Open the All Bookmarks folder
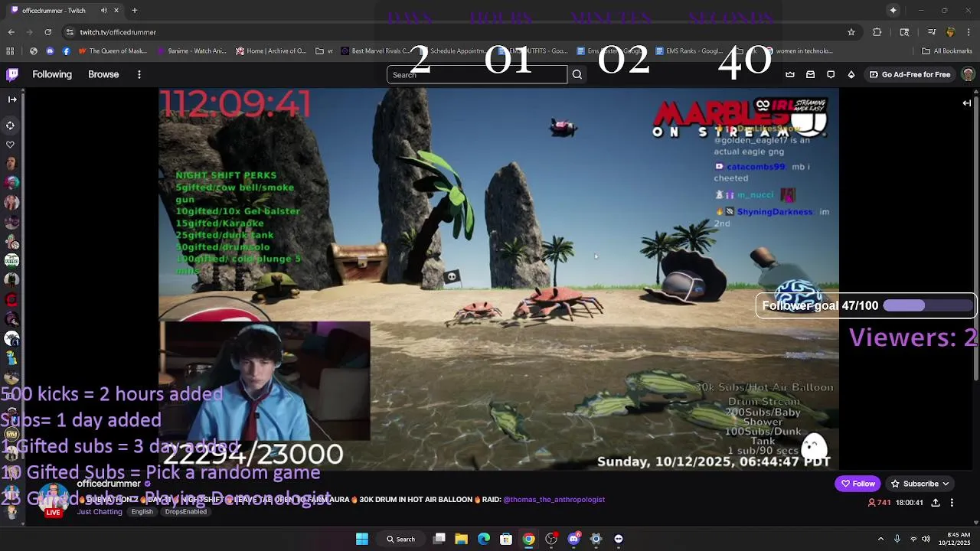 (x=946, y=51)
